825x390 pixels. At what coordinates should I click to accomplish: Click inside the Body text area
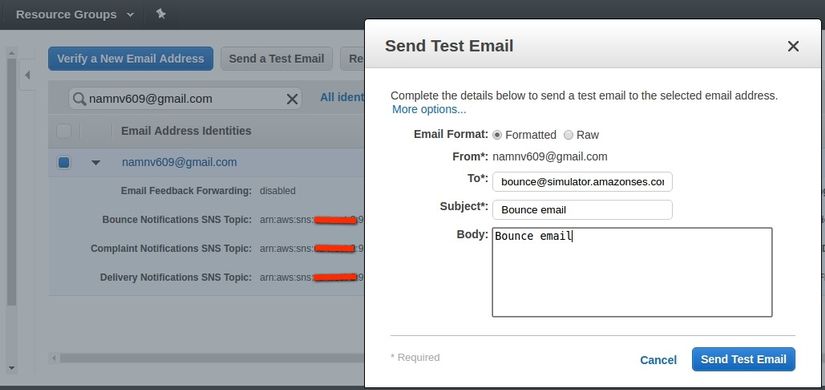[632, 272]
